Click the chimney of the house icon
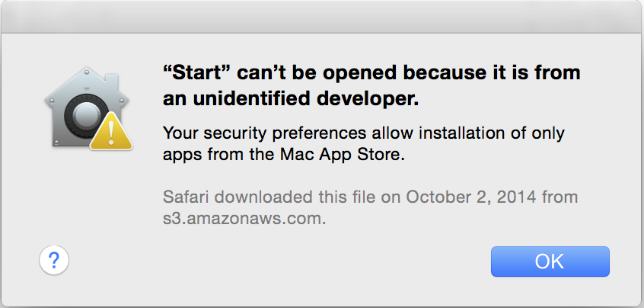Screen dimensions: 644x308 [x=110, y=82]
